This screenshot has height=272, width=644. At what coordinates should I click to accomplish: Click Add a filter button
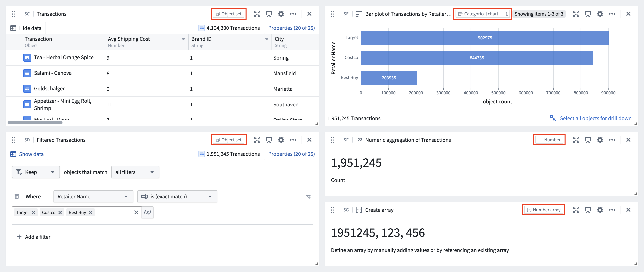33,237
